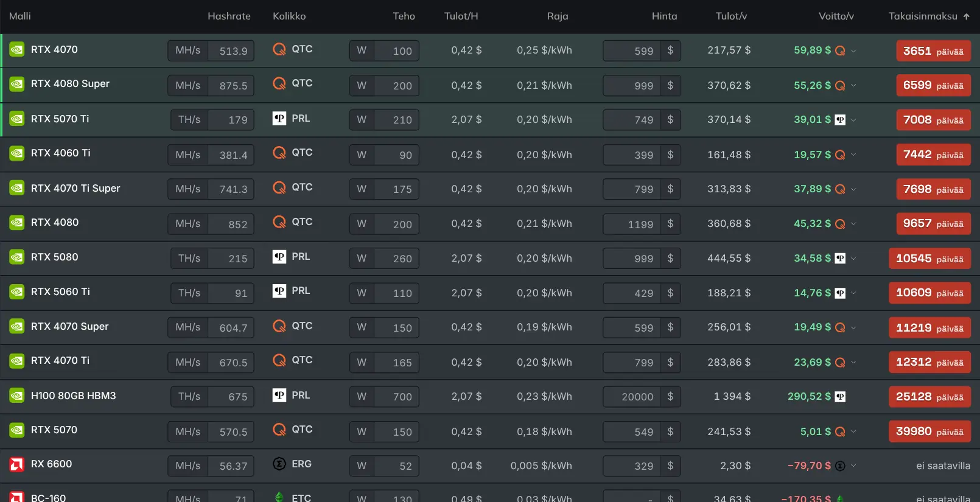Click the Nvidia logo beside RTX 4070 Ti

click(x=17, y=361)
